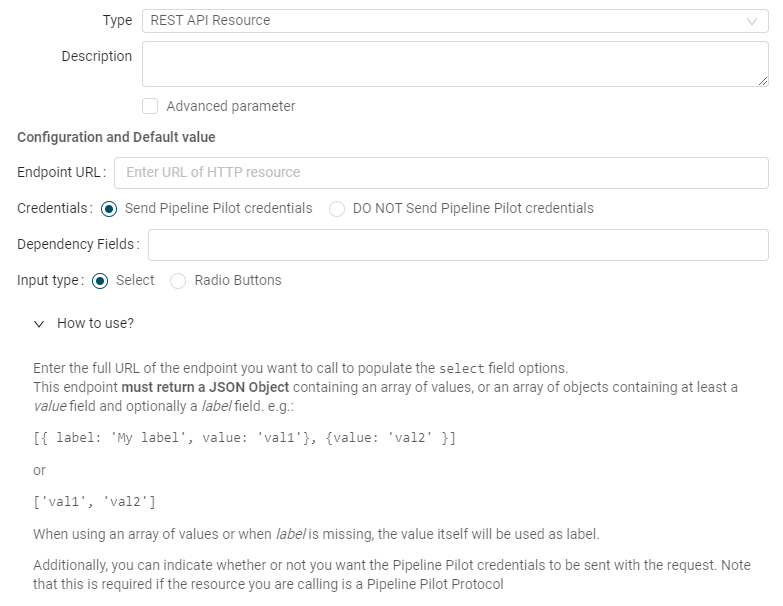Click the resize handle of the Description box
783x606 pixels.
(763, 81)
